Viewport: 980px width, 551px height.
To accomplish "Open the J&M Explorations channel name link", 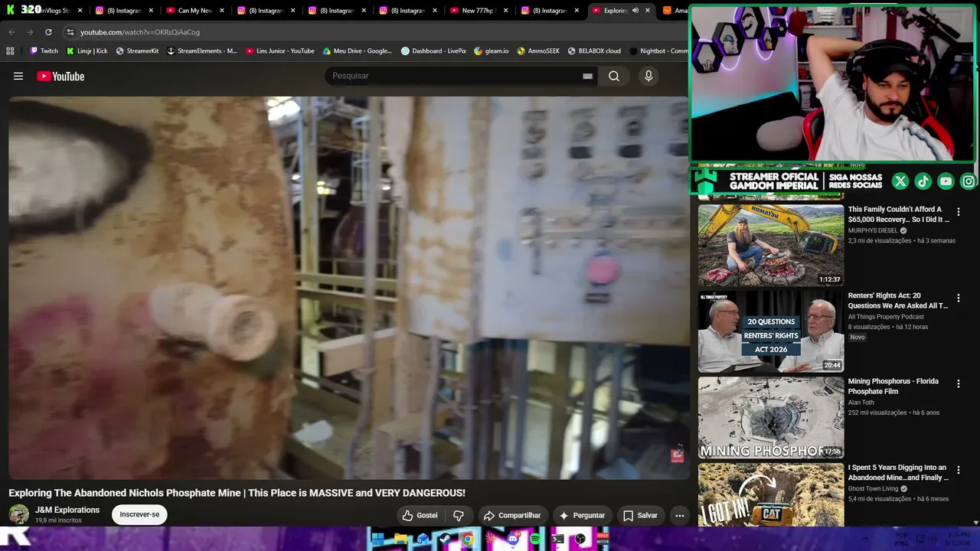I will 67,510.
